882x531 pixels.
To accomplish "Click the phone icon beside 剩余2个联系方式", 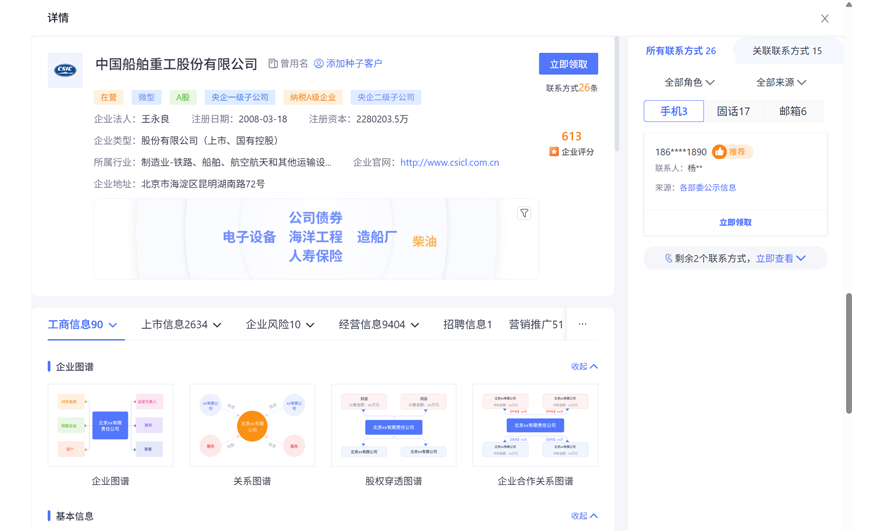I will click(668, 258).
